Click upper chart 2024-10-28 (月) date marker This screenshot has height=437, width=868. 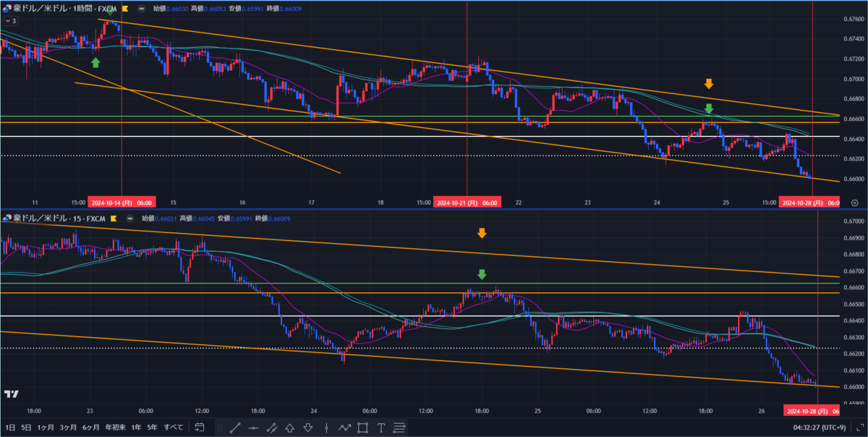pos(810,203)
